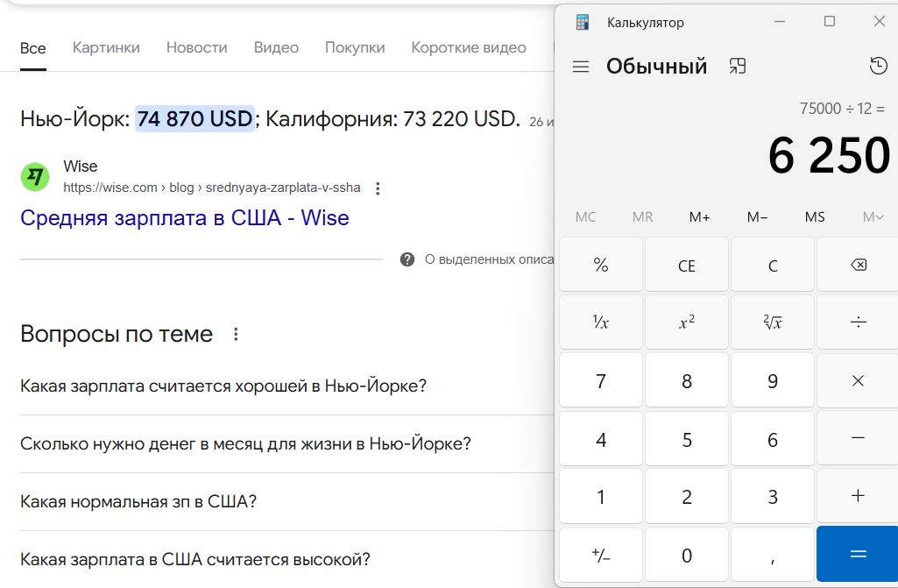Switch to the Короткие видео search tab
This screenshot has width=898, height=588.
coord(469,47)
